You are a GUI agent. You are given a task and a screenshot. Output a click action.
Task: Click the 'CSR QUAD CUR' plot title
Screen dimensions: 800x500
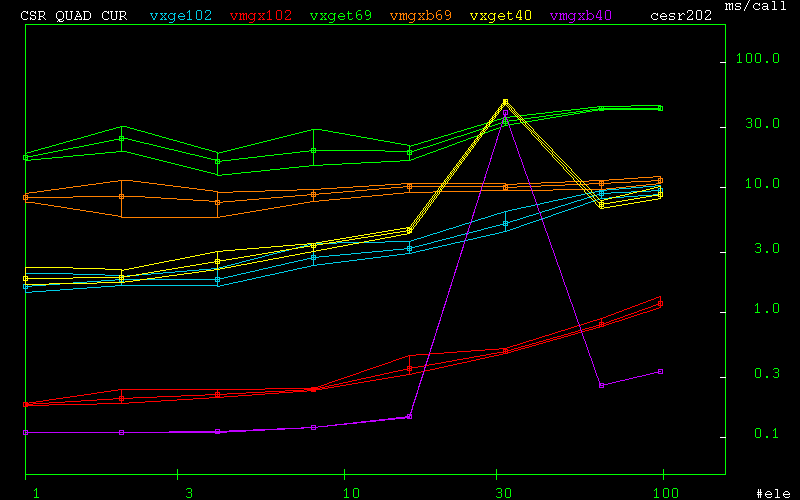tap(73, 15)
